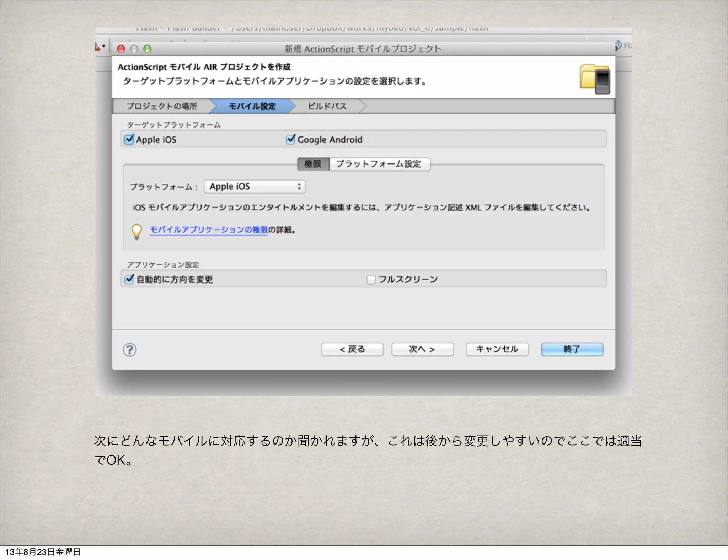The height and width of the screenshot is (560, 728).
Task: Open モバイルアプリケーションの権限 link
Action: [209, 230]
